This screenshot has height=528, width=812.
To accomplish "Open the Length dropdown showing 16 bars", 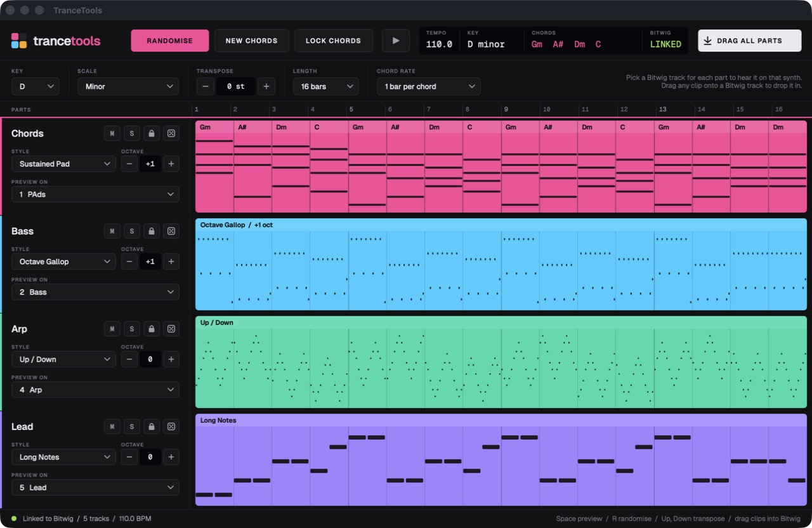I will click(x=326, y=86).
